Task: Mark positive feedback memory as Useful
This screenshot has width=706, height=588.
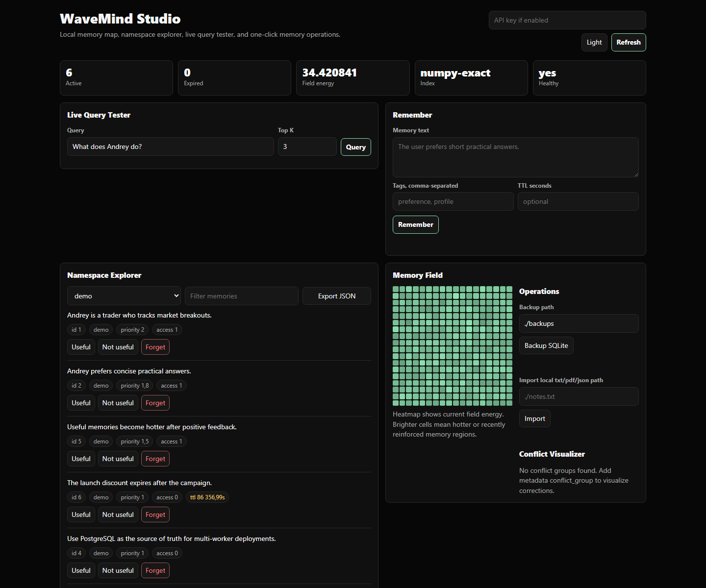Action: coord(81,459)
